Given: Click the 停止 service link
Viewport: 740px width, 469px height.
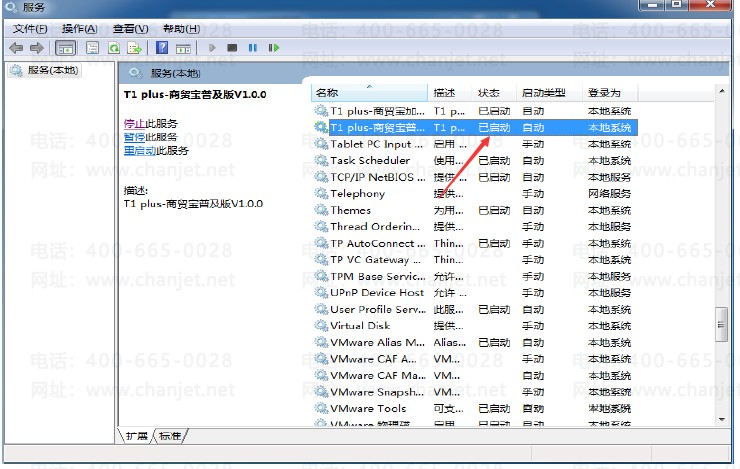Looking at the screenshot, I should 135,124.
